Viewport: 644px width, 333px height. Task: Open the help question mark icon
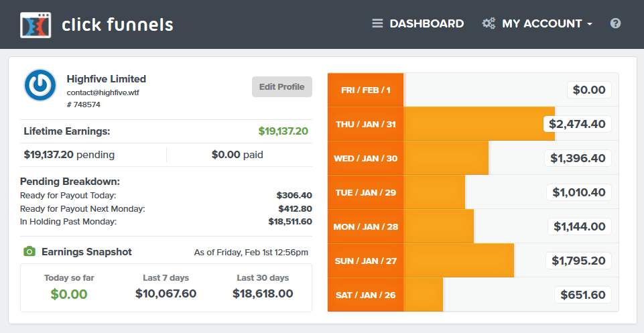tap(615, 23)
